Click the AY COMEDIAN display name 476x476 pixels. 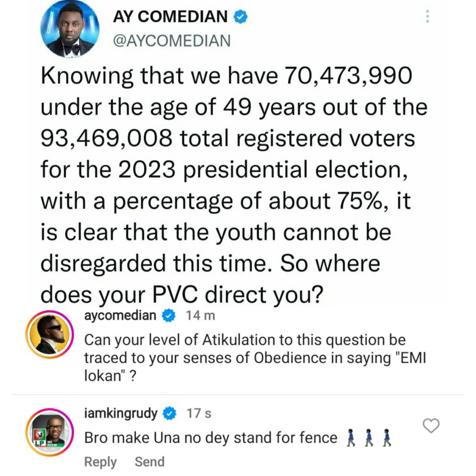pos(170,17)
